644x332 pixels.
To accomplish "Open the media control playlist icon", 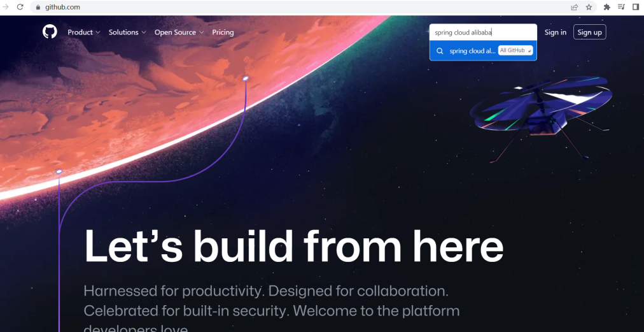I will click(x=622, y=7).
